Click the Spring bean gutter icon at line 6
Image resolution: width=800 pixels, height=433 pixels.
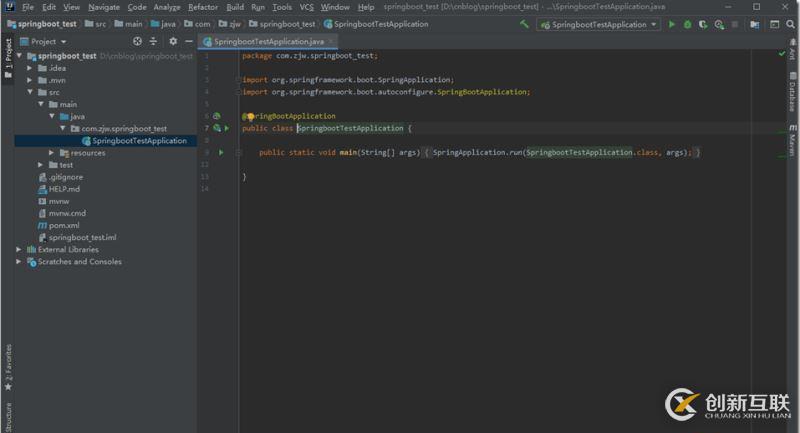[216, 116]
